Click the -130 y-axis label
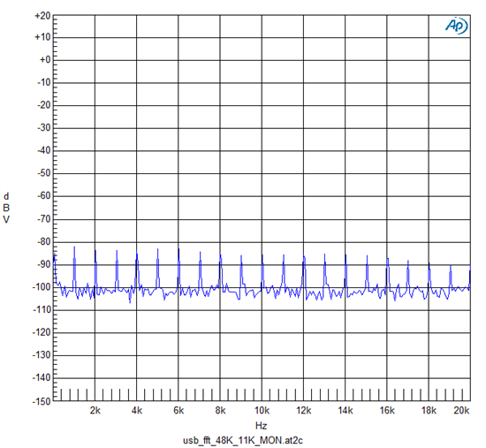This screenshot has width=486, height=448. [x=42, y=355]
